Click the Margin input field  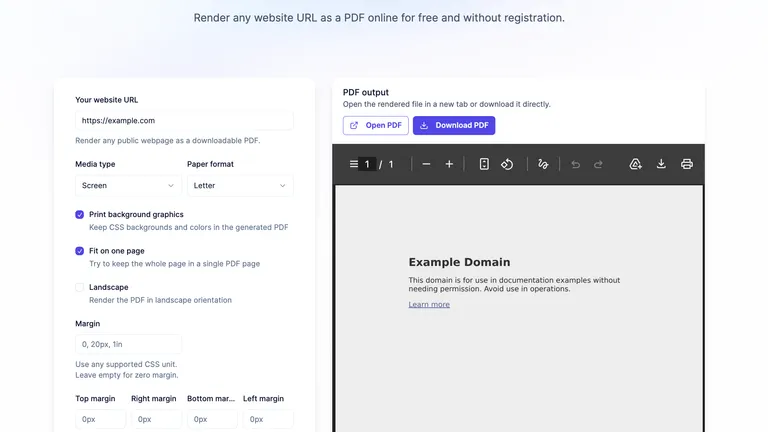point(128,344)
